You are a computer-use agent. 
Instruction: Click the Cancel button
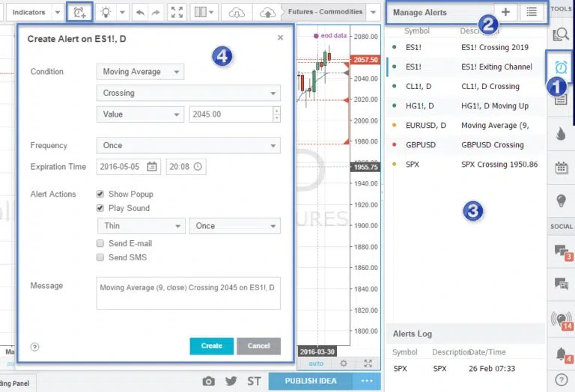tap(258, 346)
